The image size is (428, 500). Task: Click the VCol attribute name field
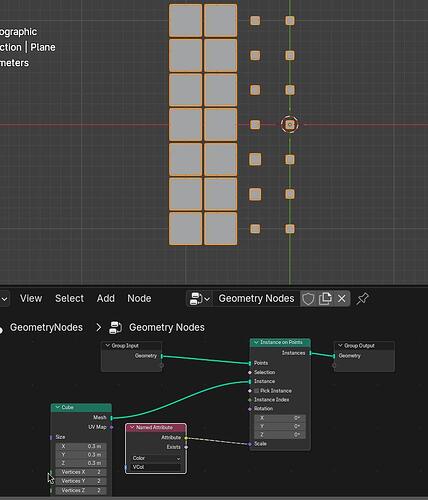click(156, 467)
